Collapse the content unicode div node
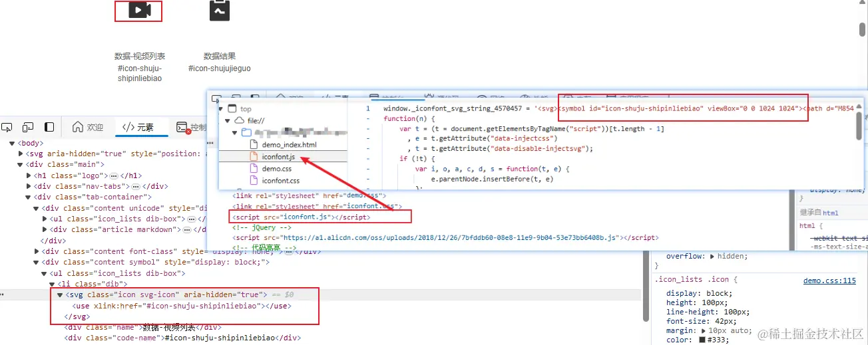This screenshot has height=345, width=868. pos(37,208)
